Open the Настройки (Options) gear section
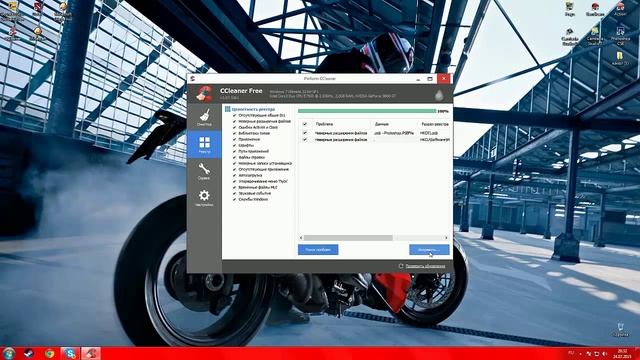The image size is (640, 360). (x=204, y=198)
